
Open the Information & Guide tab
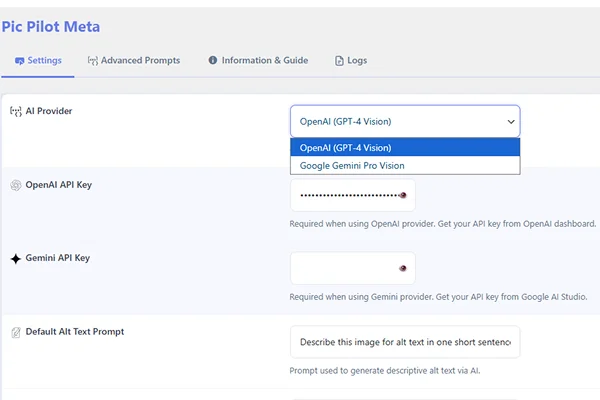[x=258, y=60]
